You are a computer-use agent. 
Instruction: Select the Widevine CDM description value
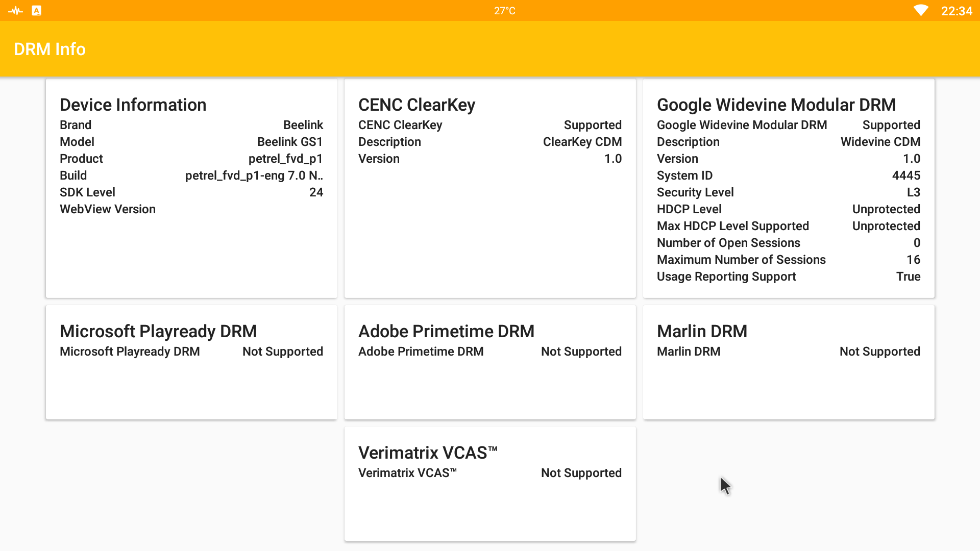(x=880, y=142)
